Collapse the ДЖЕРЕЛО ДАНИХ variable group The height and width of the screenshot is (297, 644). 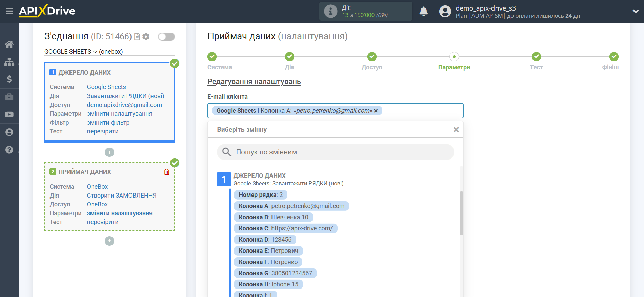click(224, 179)
